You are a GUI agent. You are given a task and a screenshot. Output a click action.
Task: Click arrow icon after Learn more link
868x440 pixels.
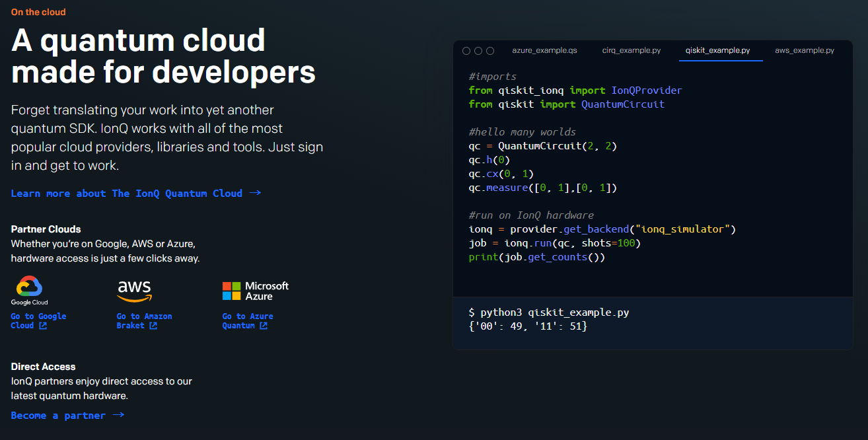click(x=255, y=193)
